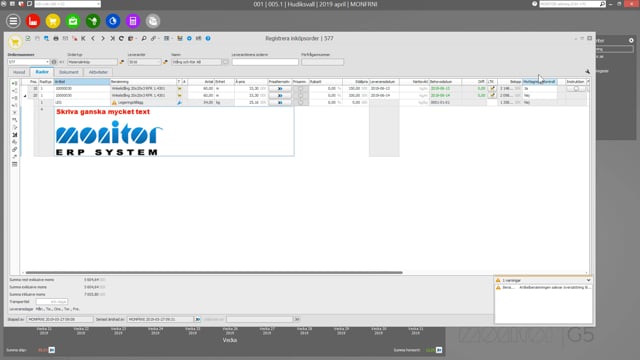Click the pencil icon next to Leverantör field
This screenshot has width=640, height=360.
165,62
